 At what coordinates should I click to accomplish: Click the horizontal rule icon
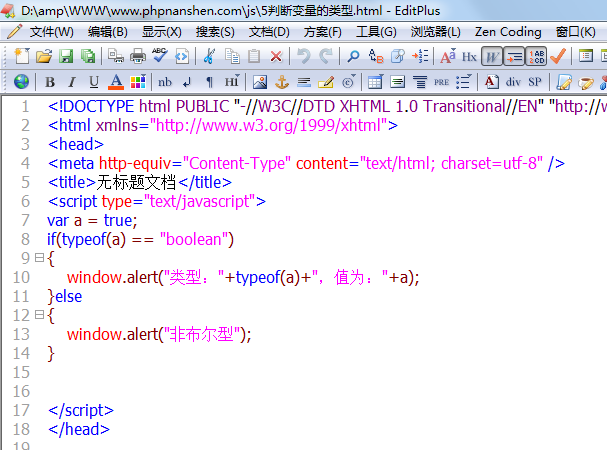pos(304,82)
